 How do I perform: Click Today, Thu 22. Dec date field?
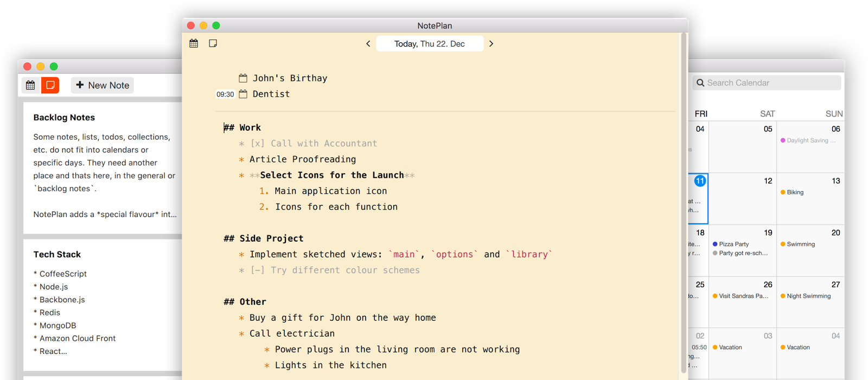430,43
